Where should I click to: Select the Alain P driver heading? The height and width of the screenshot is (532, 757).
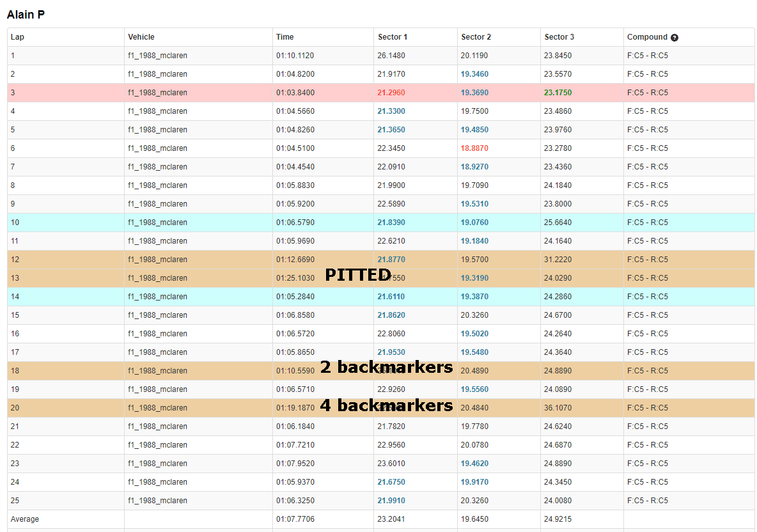click(26, 15)
